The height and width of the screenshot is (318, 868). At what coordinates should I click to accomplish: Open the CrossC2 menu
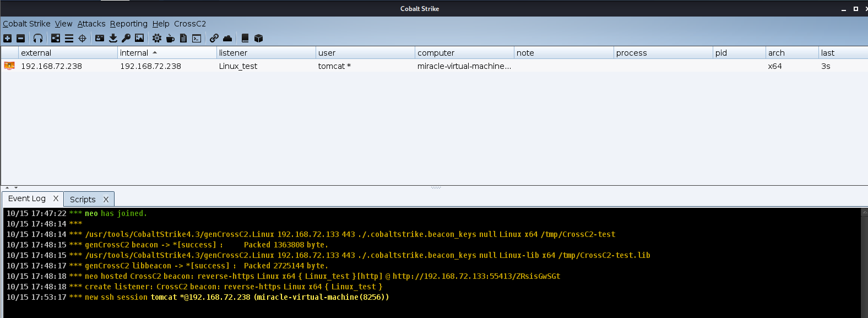190,24
